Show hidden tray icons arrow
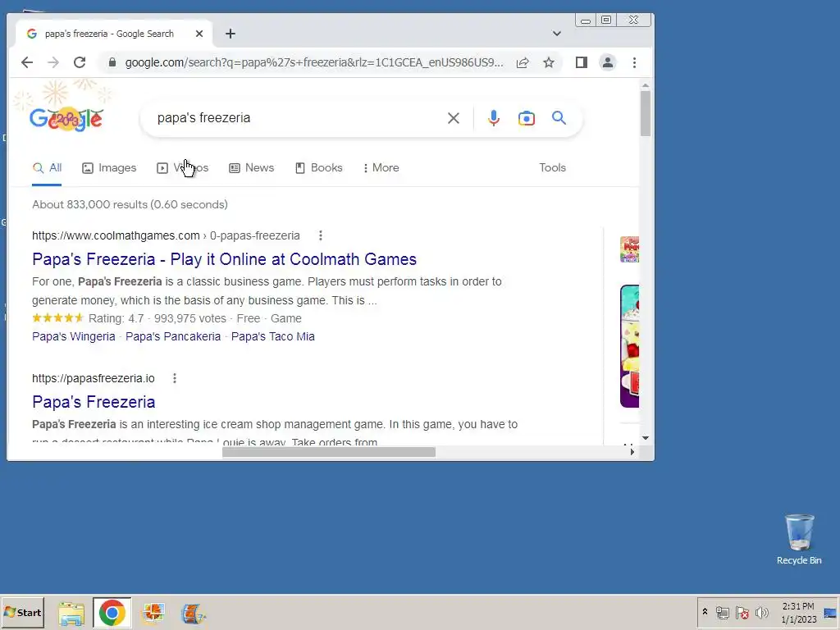 pos(705,612)
